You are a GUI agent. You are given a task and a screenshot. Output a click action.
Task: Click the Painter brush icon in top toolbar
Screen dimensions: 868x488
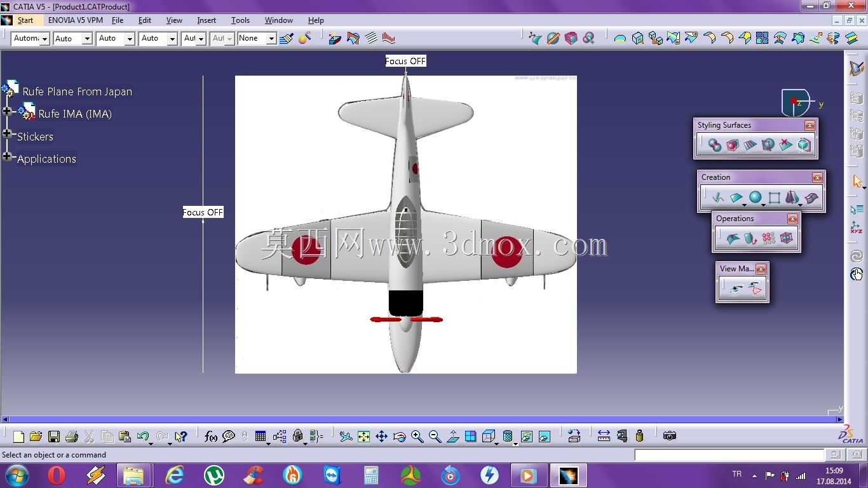pos(286,38)
